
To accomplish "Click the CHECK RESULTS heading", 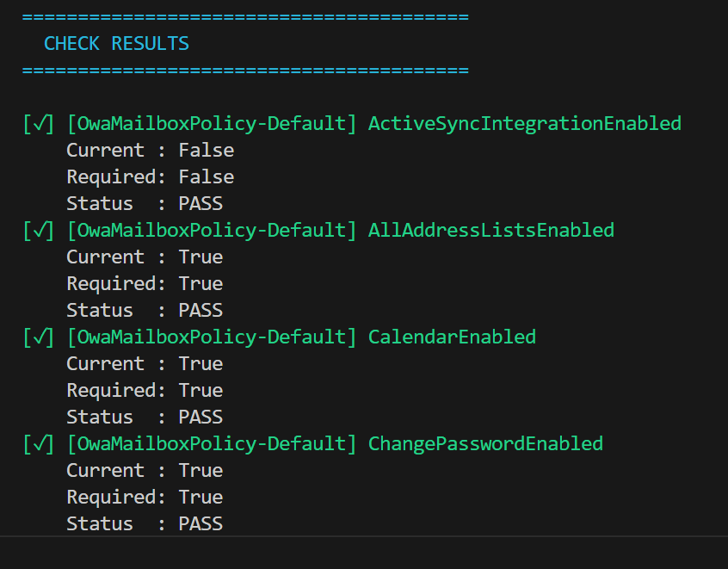I will pyautogui.click(x=116, y=44).
